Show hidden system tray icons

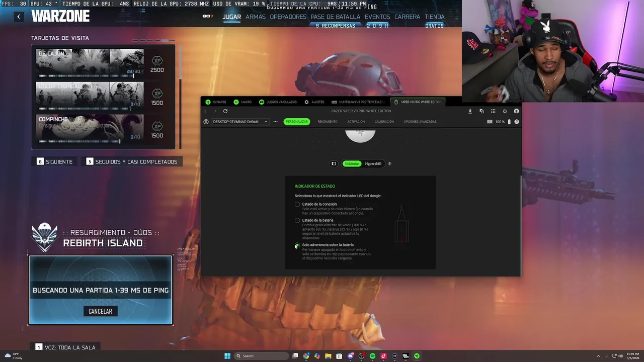click(598, 356)
